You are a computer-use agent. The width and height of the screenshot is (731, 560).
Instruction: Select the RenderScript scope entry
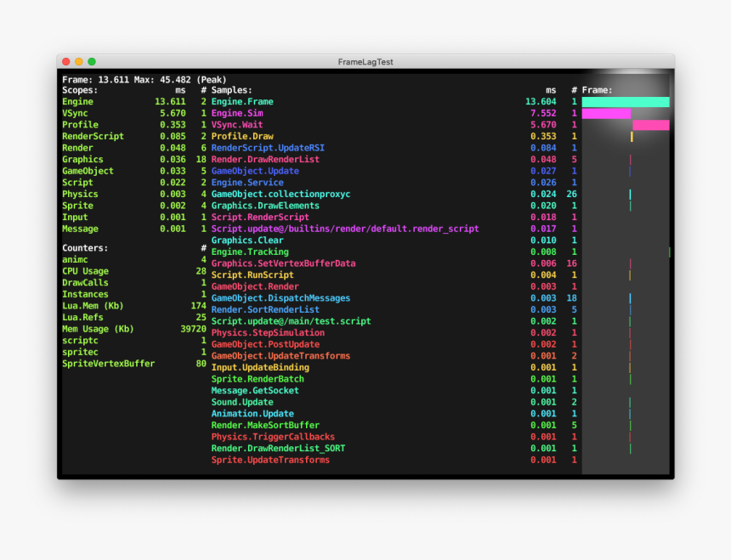134,136
